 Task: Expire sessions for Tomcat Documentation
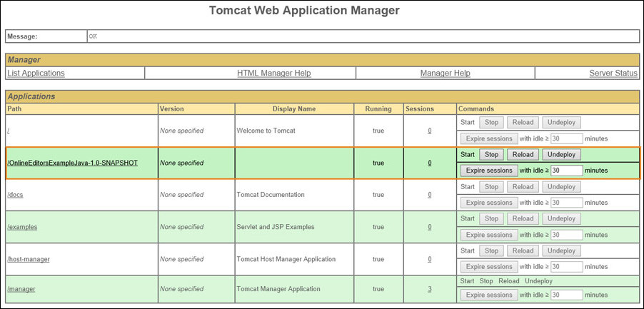(489, 203)
